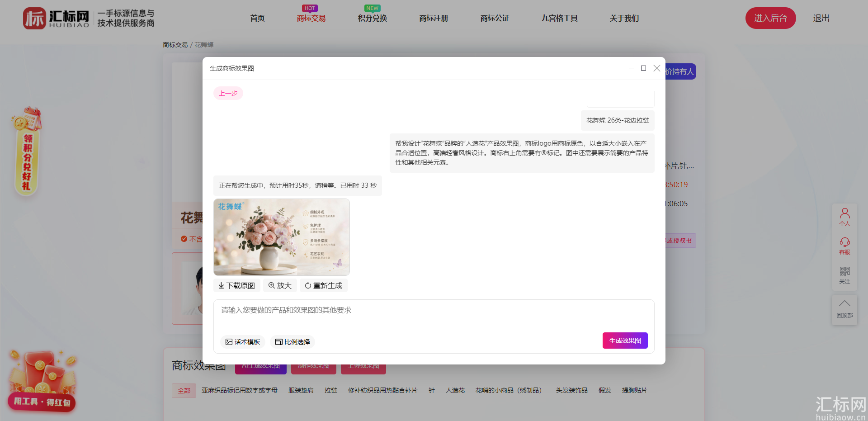
Task: Click the 退出 logout link
Action: (x=821, y=18)
